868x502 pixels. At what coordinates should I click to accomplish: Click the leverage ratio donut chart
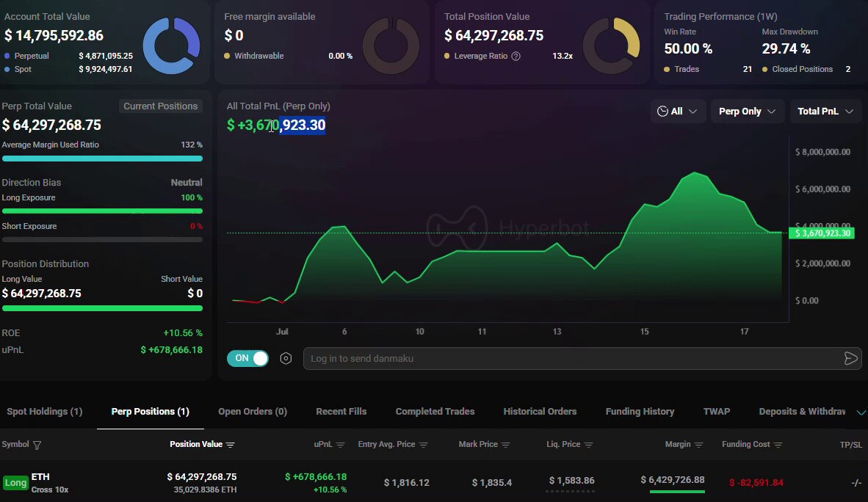pos(611,46)
